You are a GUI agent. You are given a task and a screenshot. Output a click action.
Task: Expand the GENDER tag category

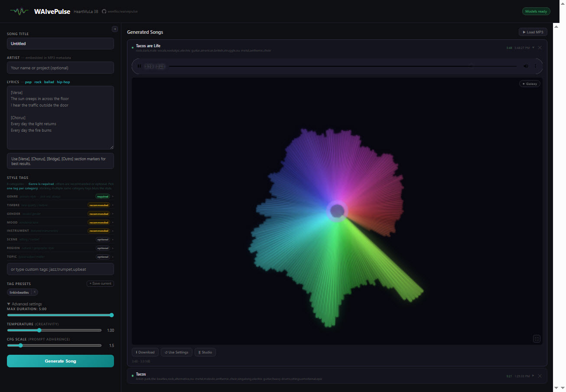pyautogui.click(x=60, y=214)
